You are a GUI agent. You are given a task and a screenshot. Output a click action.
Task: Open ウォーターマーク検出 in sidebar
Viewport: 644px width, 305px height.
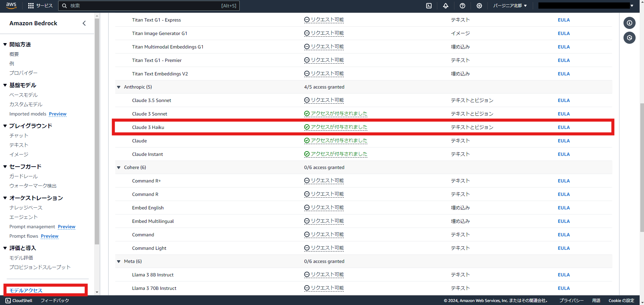(x=33, y=186)
